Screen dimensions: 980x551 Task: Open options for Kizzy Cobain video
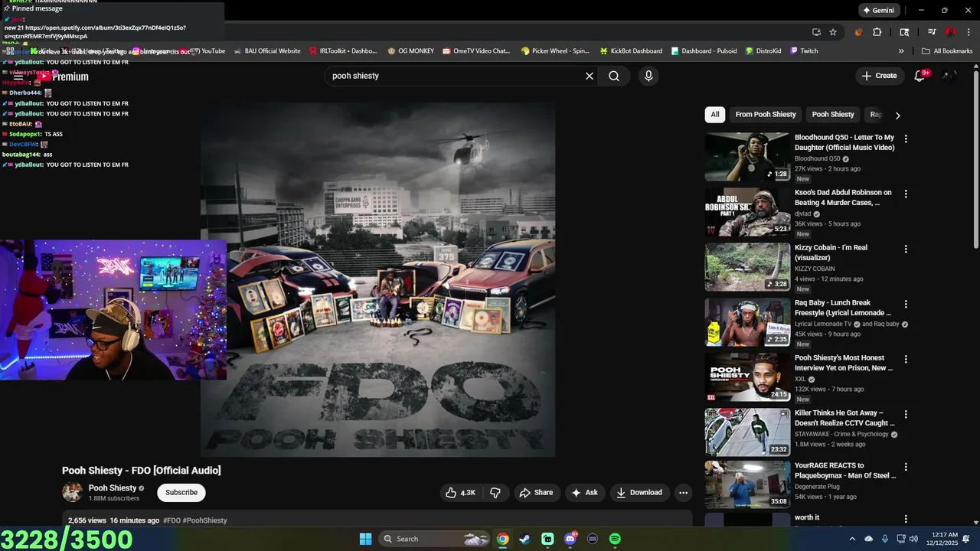pos(906,249)
